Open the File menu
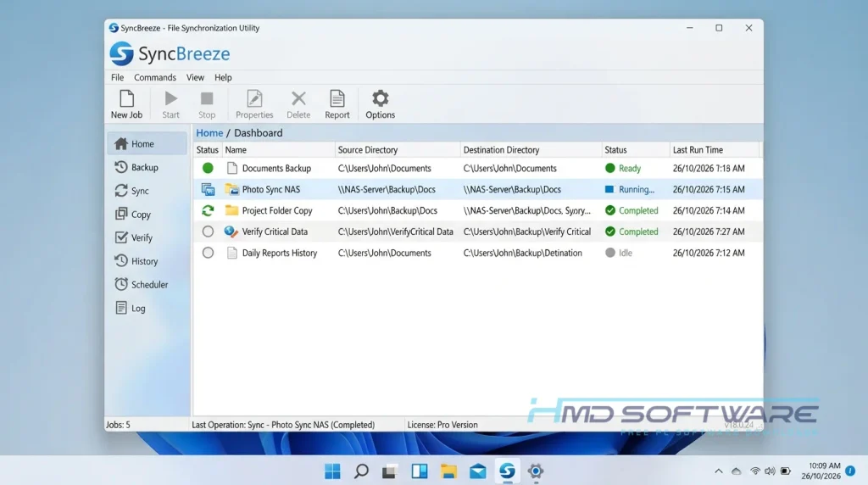The width and height of the screenshot is (868, 485). coord(117,77)
